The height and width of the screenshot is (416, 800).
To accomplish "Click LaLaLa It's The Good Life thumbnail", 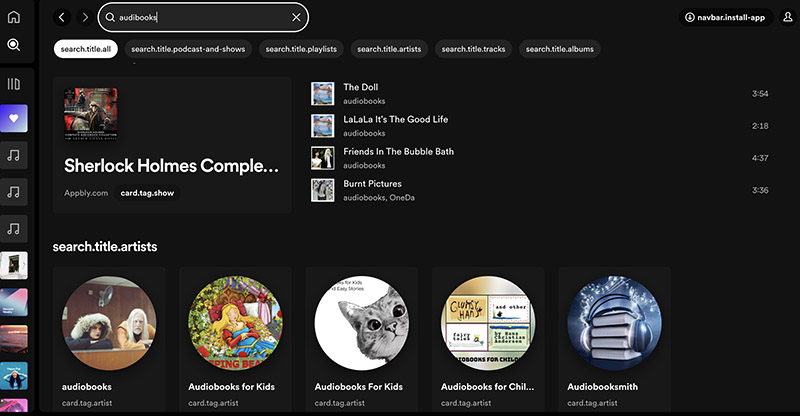I will click(323, 126).
